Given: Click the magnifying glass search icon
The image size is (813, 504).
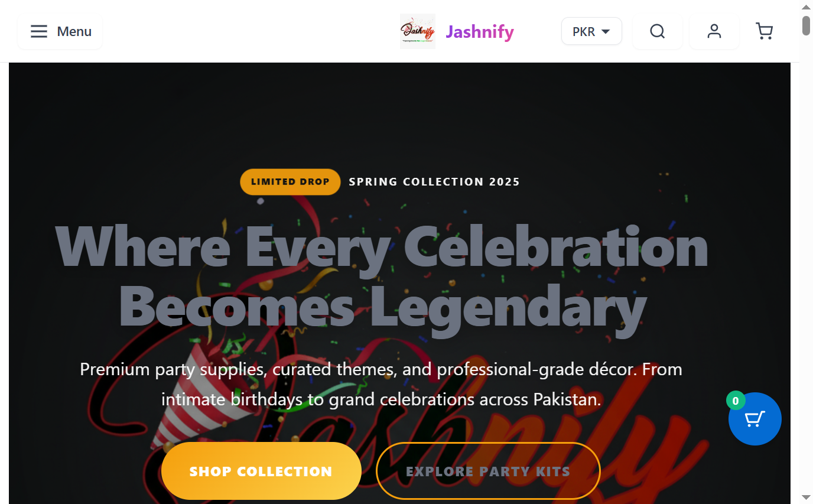Looking at the screenshot, I should (x=658, y=31).
